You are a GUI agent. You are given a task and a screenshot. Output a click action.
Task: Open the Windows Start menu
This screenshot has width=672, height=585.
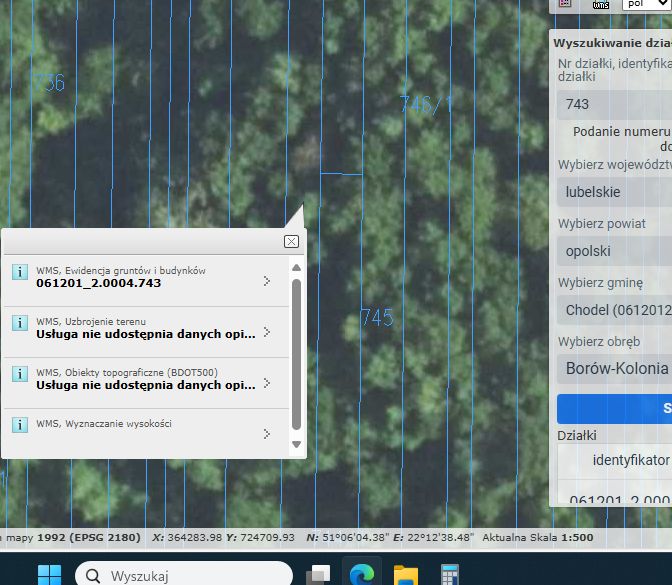(49, 575)
